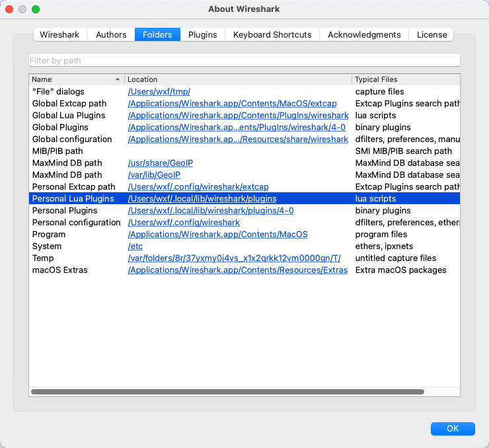Select the Global Extcap path name
This screenshot has width=489, height=448.
69,104
